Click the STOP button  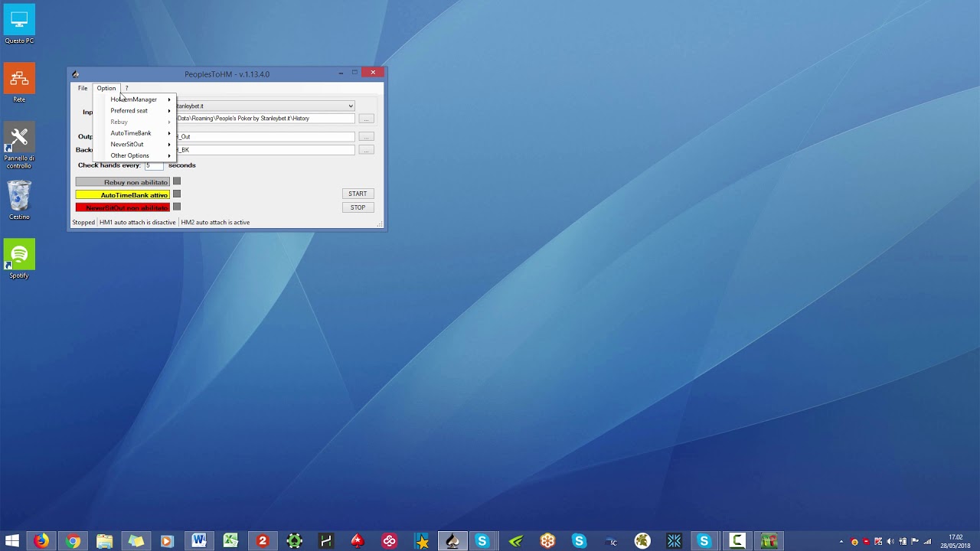(x=358, y=207)
